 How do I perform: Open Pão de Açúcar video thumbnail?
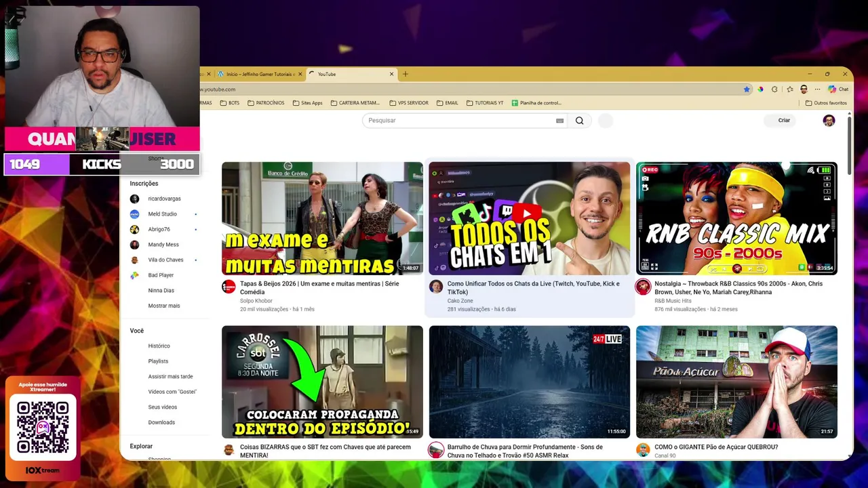(x=736, y=382)
